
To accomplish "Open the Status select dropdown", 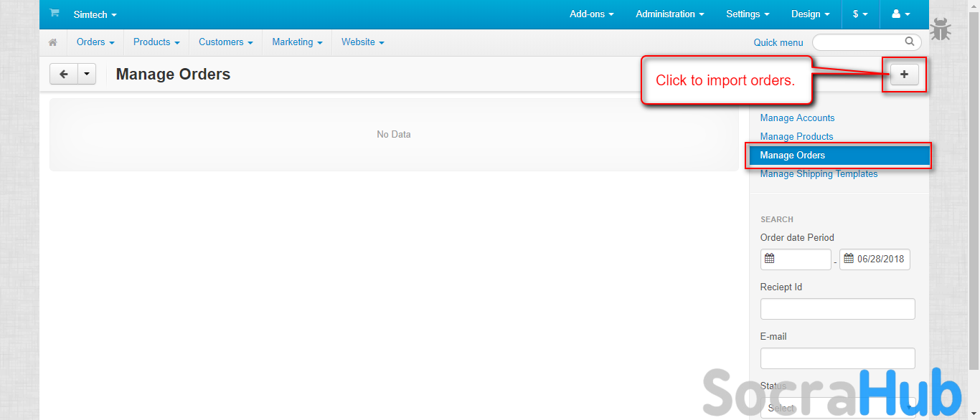I will (x=837, y=408).
